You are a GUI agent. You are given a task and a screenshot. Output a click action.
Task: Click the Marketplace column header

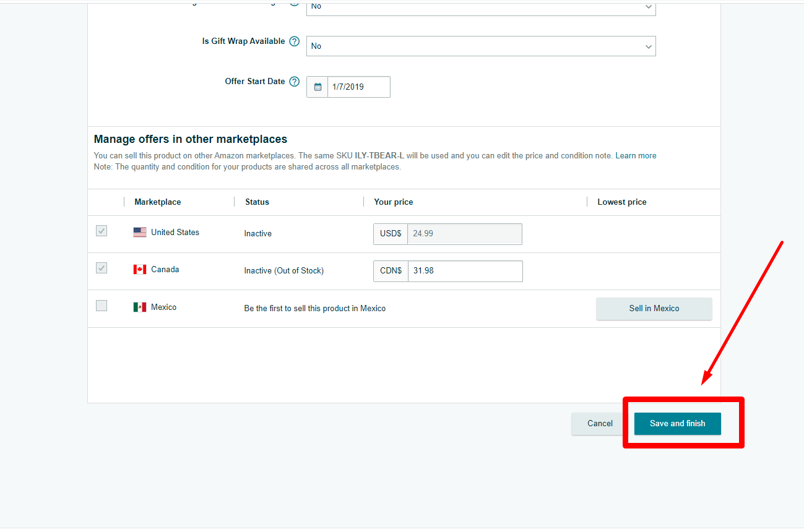(x=158, y=202)
